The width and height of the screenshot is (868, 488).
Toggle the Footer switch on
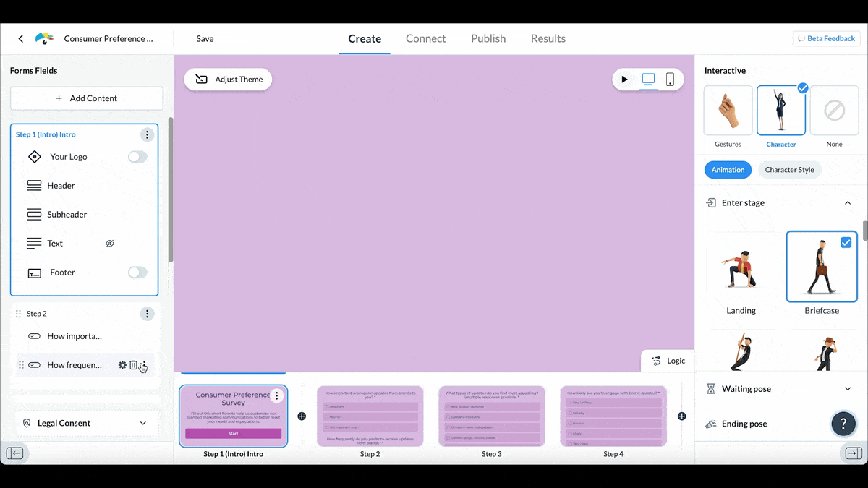tap(137, 273)
